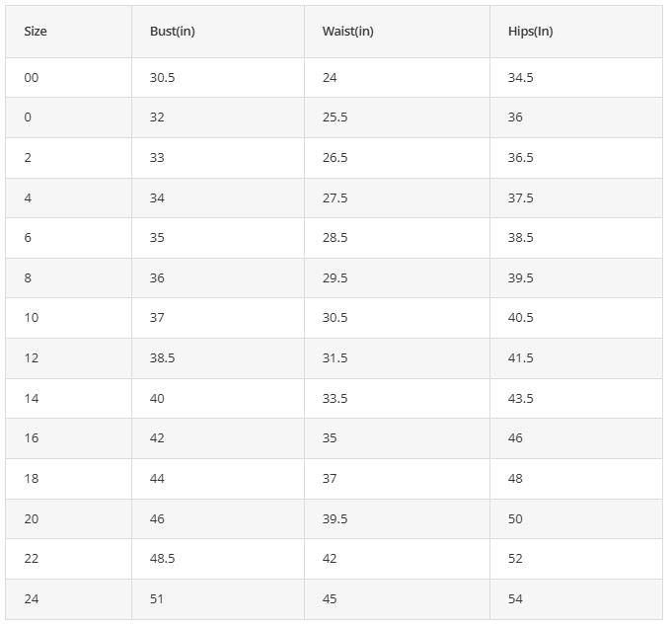Viewport: 672px width, 627px height.
Task: Select bust value 44 for size 18
Action: pyautogui.click(x=157, y=478)
